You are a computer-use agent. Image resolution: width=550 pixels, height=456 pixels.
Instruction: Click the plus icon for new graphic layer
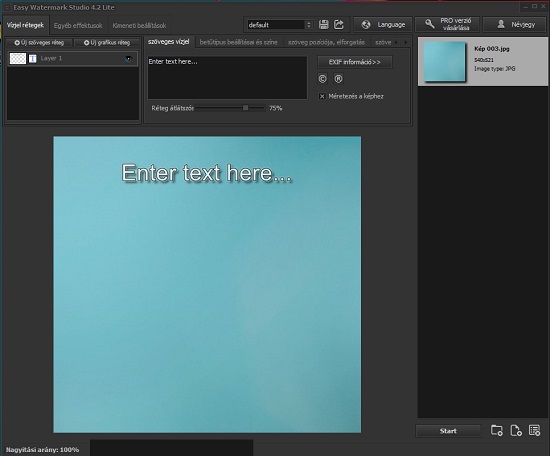(x=86, y=43)
